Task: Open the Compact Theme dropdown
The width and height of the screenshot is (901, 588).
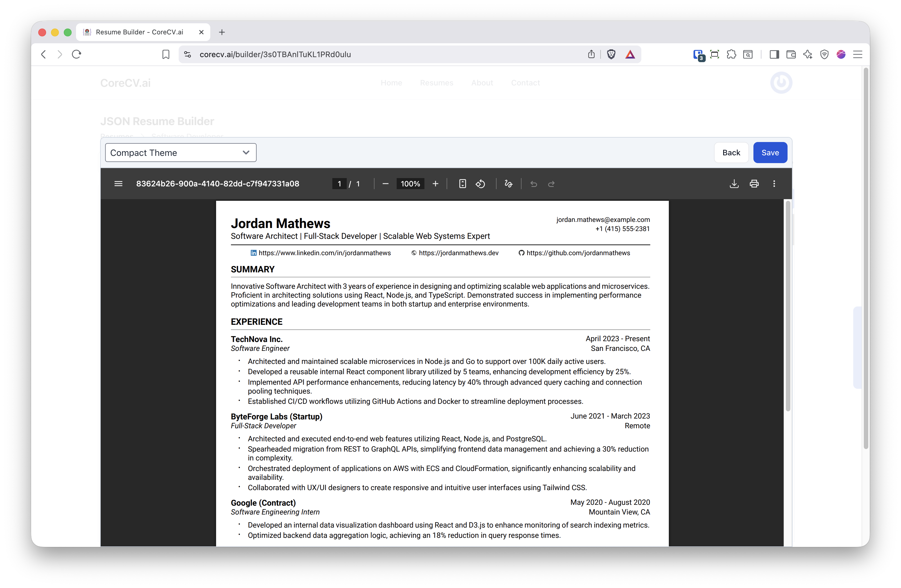Action: [x=180, y=152]
